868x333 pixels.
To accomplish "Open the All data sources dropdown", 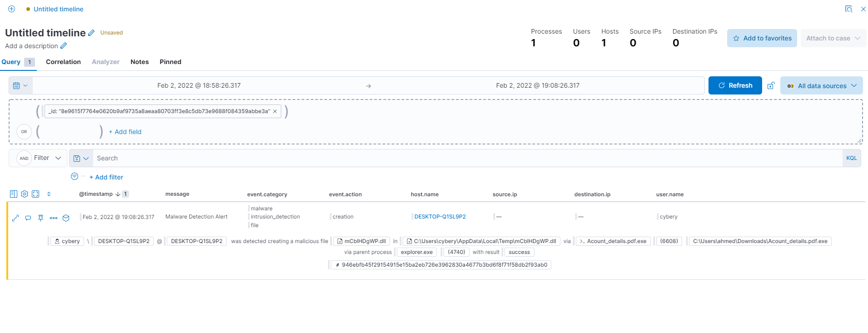I will click(x=821, y=86).
